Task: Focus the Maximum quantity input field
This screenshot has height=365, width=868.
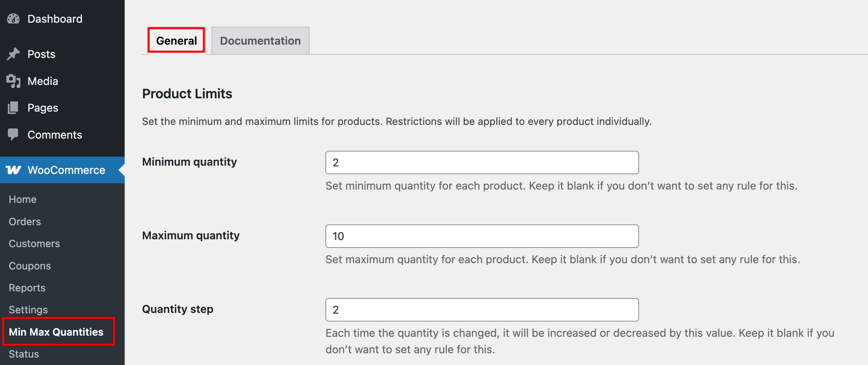Action: tap(482, 236)
